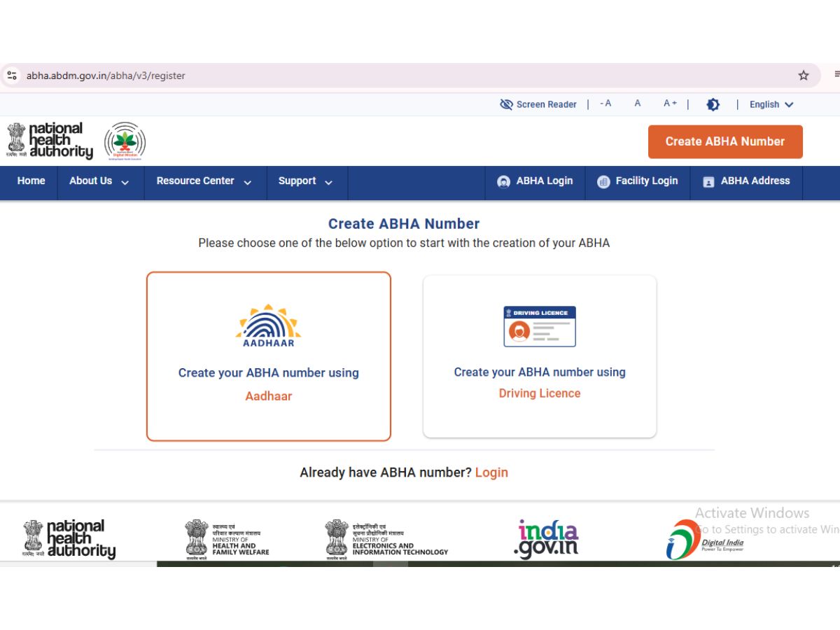
Task: Click the Digital India footer logo
Action: pyautogui.click(x=704, y=539)
